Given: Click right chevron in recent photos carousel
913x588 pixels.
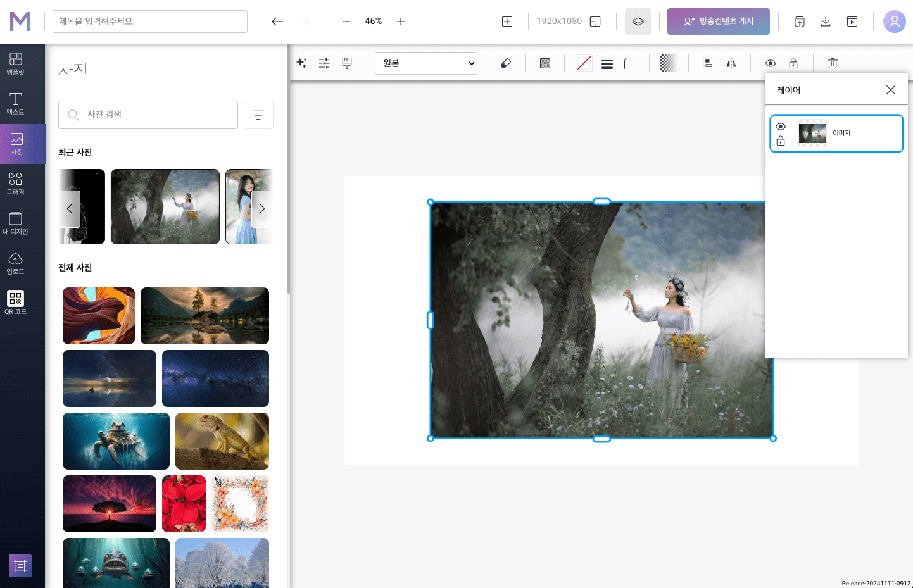Looking at the screenshot, I should pos(262,208).
